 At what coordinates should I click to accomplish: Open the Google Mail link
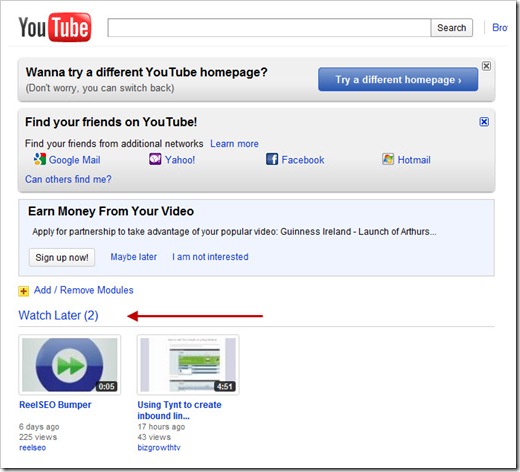pos(75,160)
